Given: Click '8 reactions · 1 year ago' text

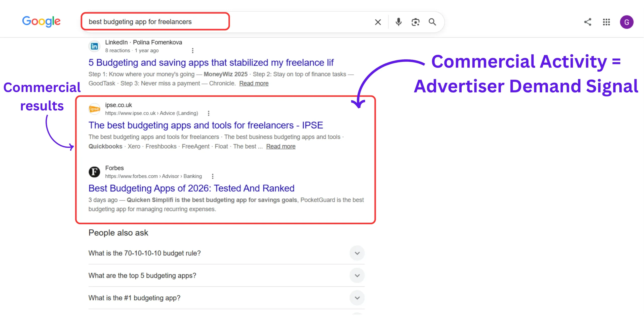Looking at the screenshot, I should 132,50.
